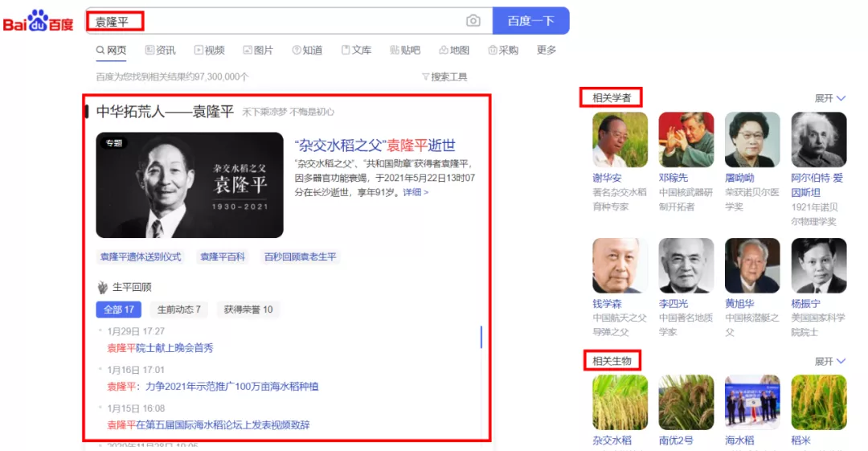
Task: Open the 杨振宁 name link
Action: (x=806, y=304)
